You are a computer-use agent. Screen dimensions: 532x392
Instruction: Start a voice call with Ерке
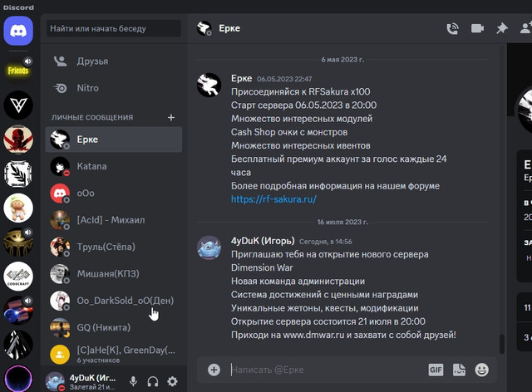click(452, 28)
